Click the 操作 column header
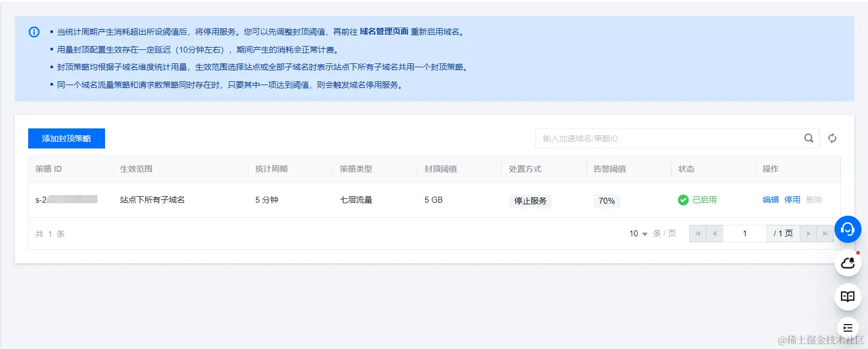 [771, 169]
